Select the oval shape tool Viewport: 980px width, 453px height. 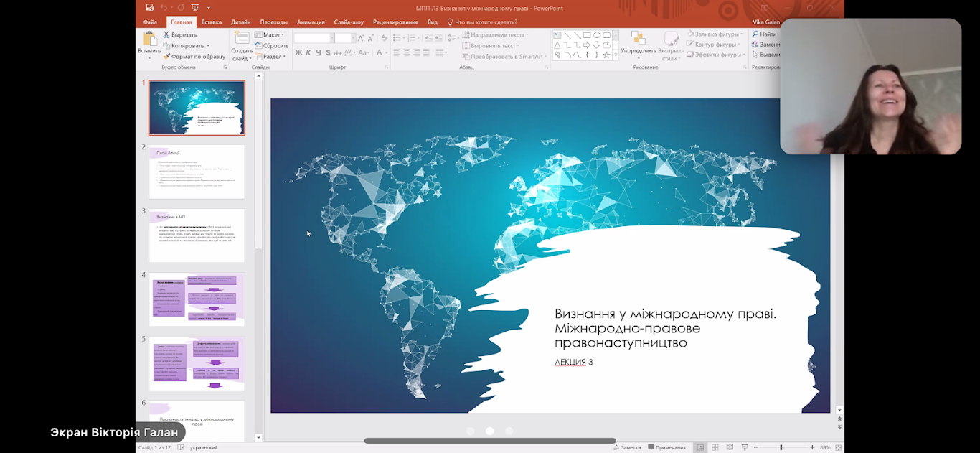(597, 35)
